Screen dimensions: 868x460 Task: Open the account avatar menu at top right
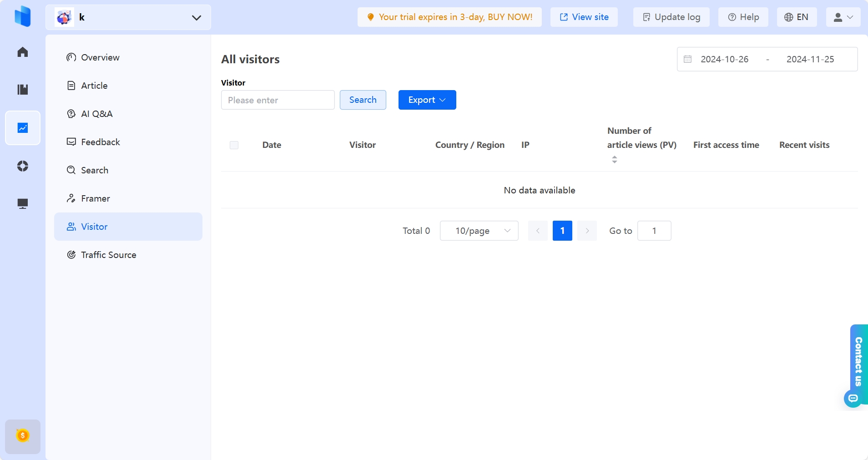pyautogui.click(x=843, y=17)
